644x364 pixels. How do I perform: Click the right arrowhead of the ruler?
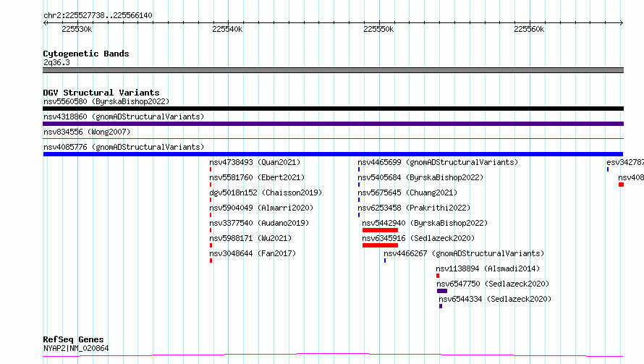(621, 22)
